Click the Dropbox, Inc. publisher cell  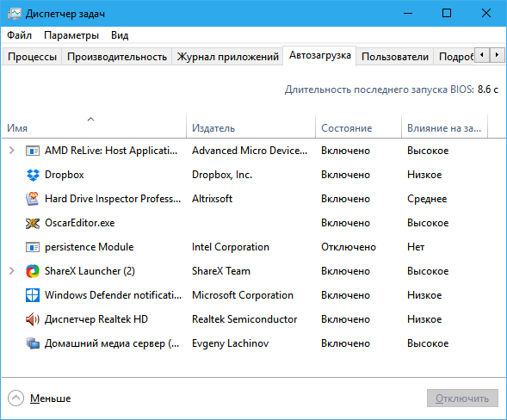[x=222, y=175]
